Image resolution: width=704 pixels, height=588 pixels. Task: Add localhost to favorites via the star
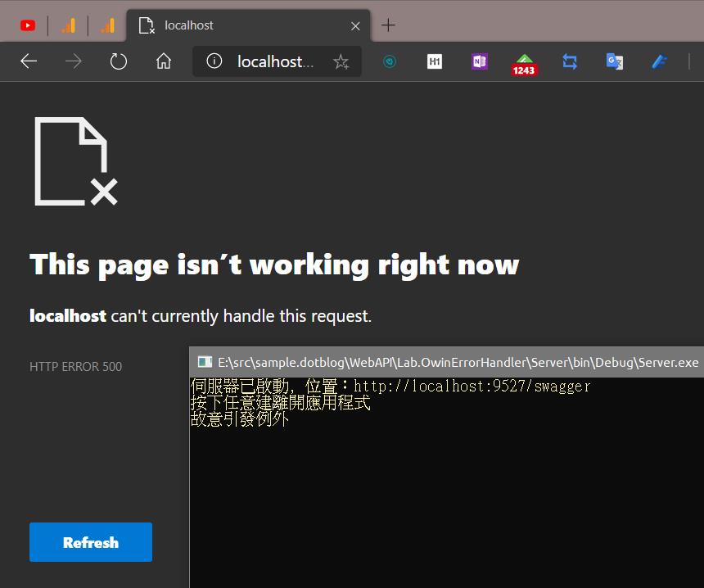(x=342, y=61)
